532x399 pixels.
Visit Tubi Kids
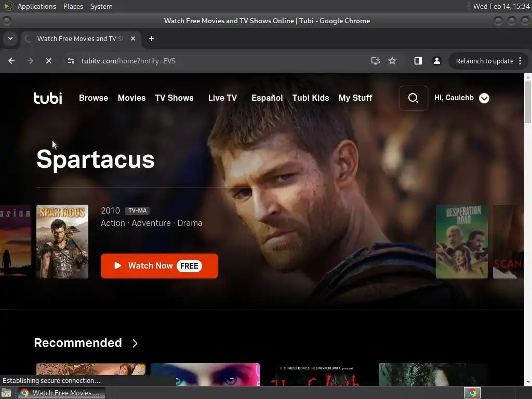tap(311, 98)
